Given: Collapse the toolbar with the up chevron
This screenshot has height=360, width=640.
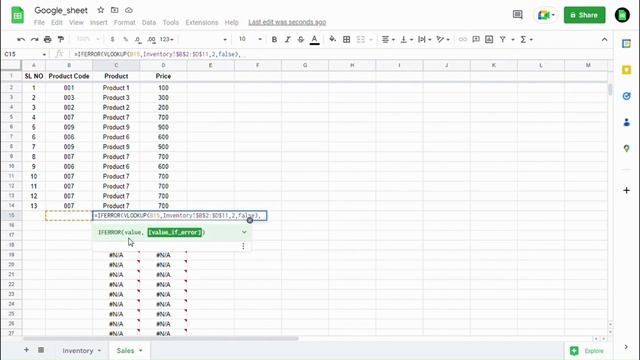Looking at the screenshot, I should [x=604, y=40].
